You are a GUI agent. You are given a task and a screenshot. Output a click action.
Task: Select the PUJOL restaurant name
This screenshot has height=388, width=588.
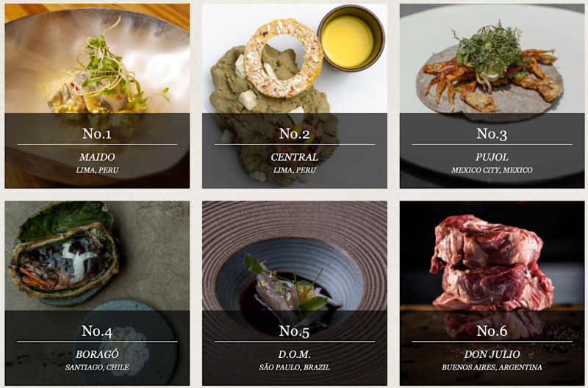pos(492,157)
